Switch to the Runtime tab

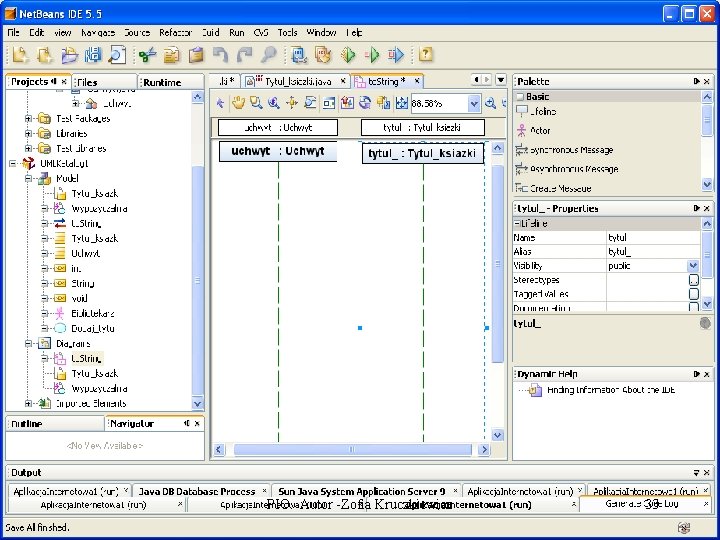pyautogui.click(x=162, y=82)
